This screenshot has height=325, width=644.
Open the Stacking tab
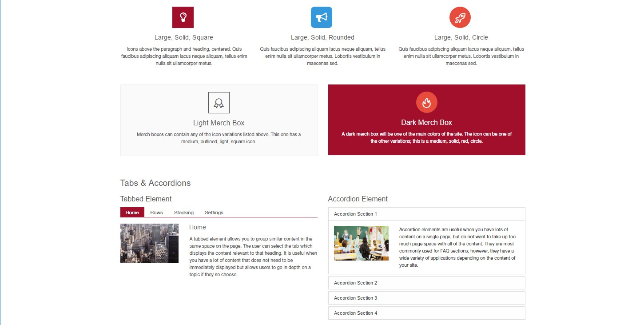click(183, 213)
